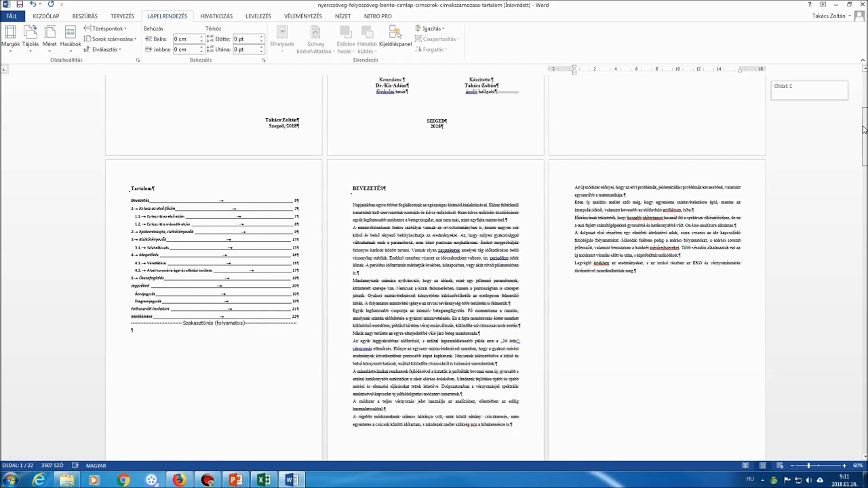868x488 pixels.
Task: Click the taskbar clock showing 9:11
Action: (x=844, y=480)
